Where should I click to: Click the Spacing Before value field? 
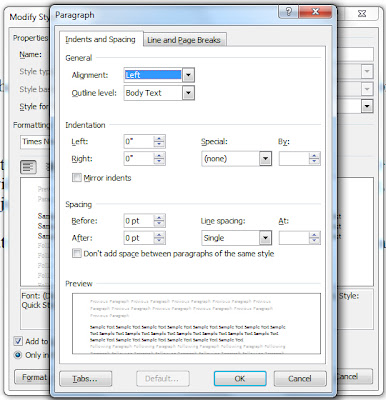pyautogui.click(x=139, y=221)
